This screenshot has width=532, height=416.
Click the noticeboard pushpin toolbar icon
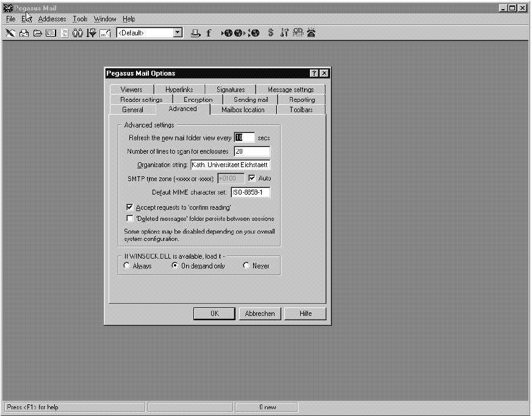click(105, 33)
